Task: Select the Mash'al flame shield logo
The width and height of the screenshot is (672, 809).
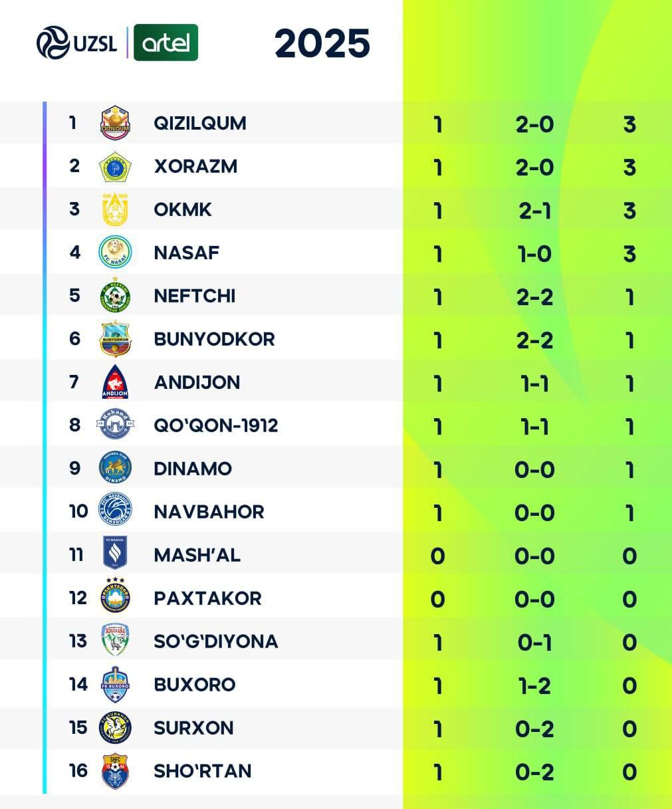Action: (x=116, y=554)
